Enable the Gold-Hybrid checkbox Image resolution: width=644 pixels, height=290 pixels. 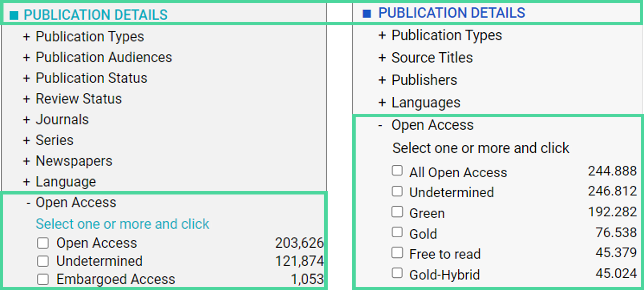point(397,273)
